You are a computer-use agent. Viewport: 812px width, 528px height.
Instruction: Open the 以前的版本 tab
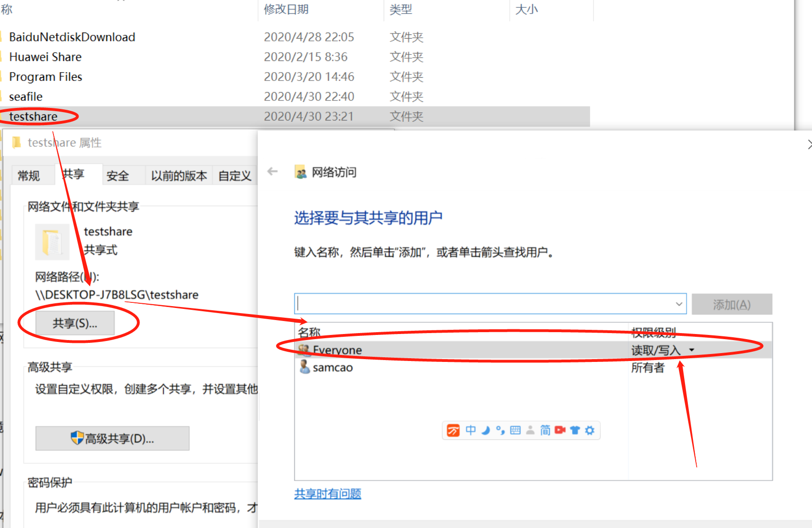coord(179,175)
